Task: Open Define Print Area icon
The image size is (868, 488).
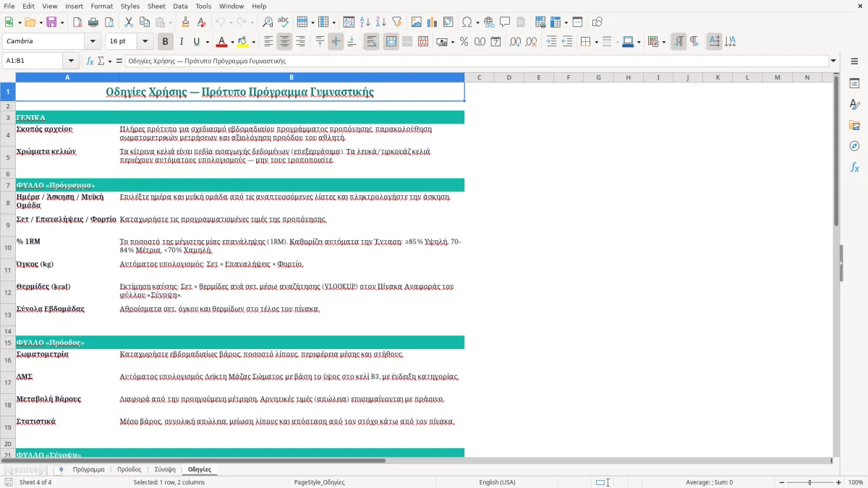Action: 540,22
